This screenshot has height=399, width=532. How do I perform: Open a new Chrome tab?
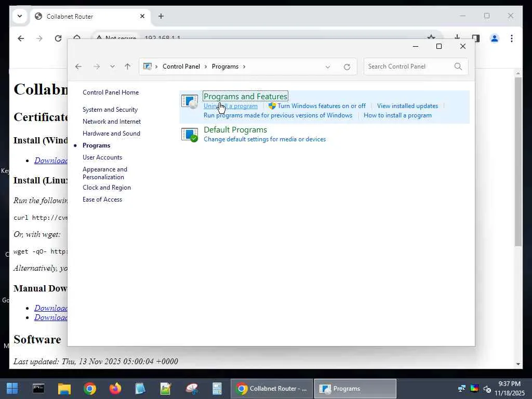[x=161, y=16]
